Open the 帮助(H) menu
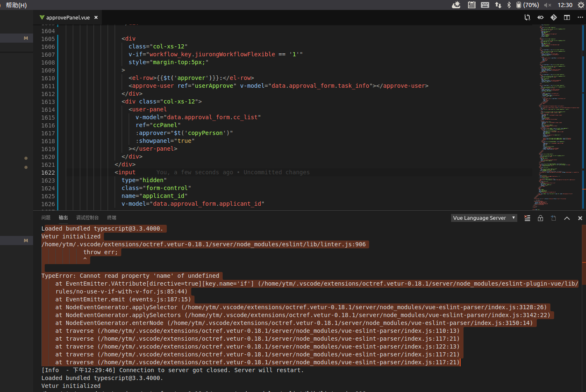586x392 pixels. (x=16, y=5)
